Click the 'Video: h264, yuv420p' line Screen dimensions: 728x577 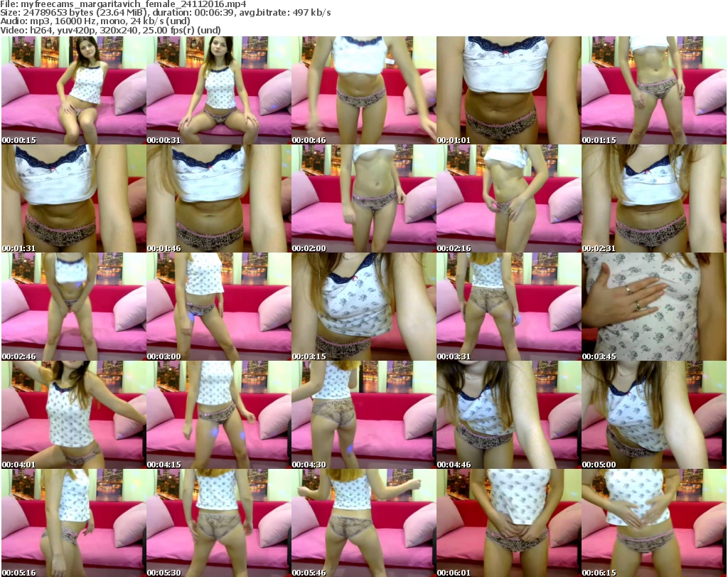[x=110, y=30]
